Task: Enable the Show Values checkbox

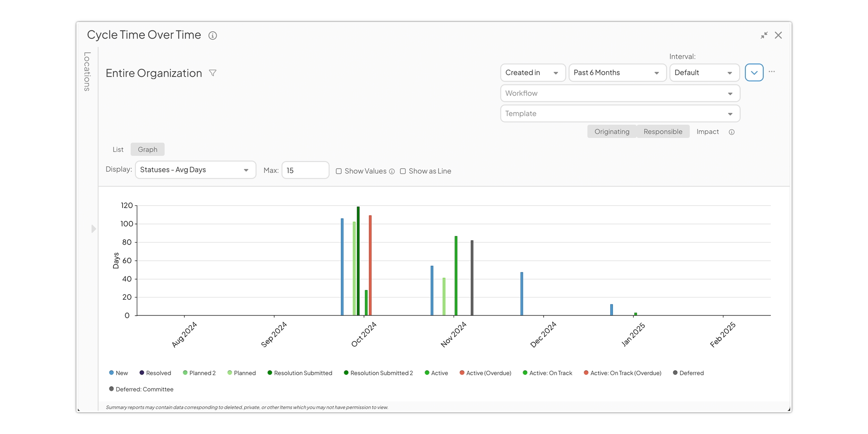Action: 339,171
